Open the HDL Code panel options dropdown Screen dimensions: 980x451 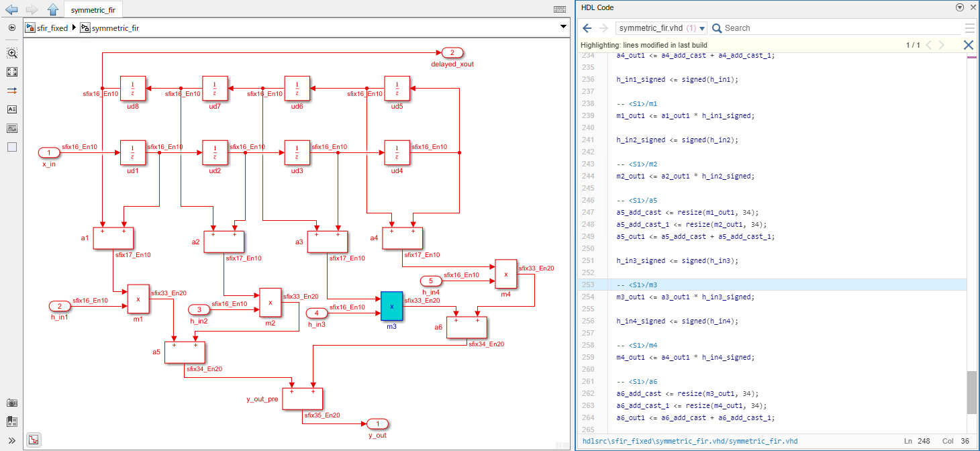(x=959, y=7)
